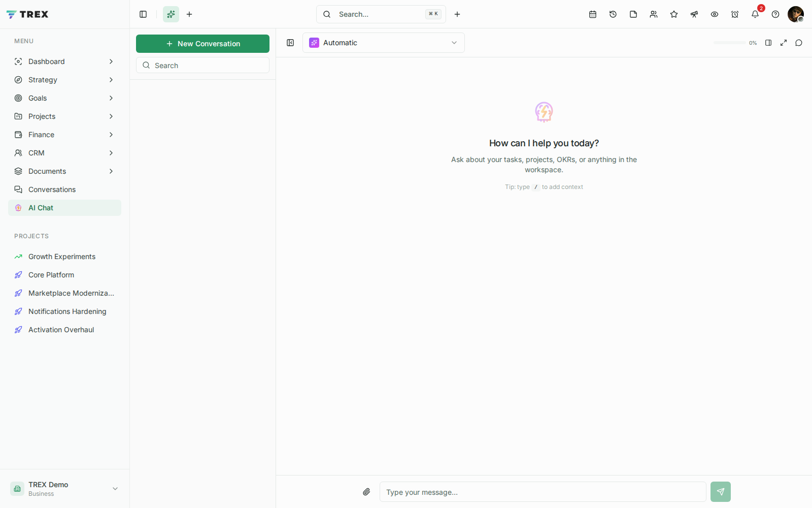Expand the Finance menu chevron
Viewport: 812px width, 508px height.
coord(111,135)
